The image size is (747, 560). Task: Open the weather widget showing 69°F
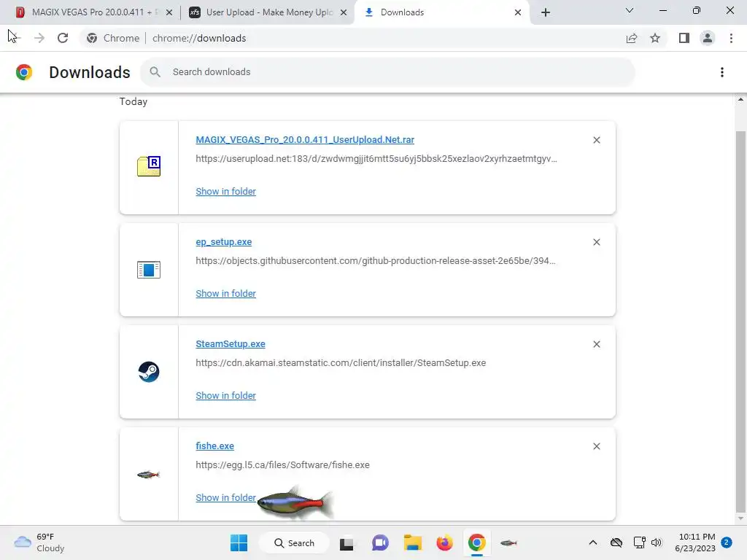(x=39, y=542)
